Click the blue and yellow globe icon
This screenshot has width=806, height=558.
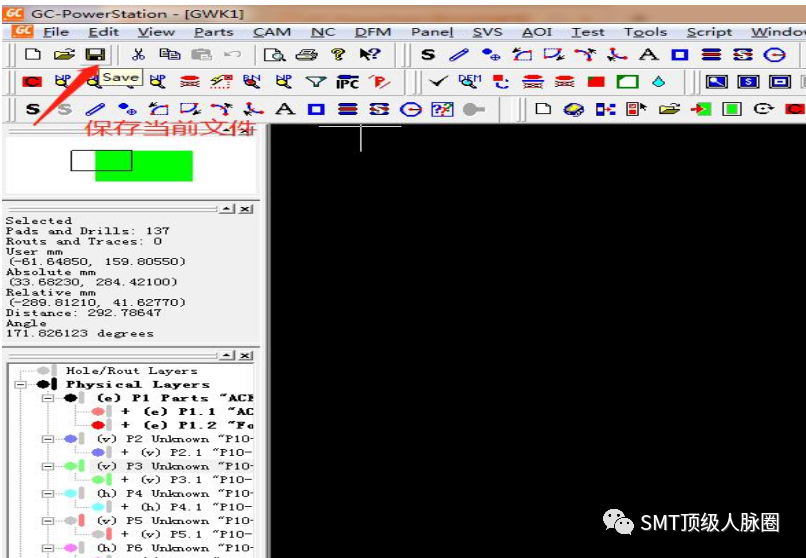coord(573,109)
